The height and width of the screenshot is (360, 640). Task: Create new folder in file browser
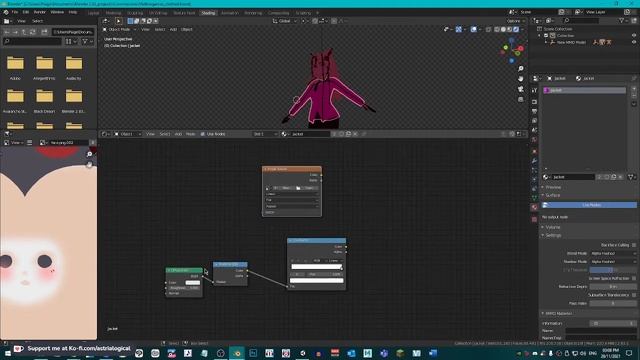click(44, 32)
